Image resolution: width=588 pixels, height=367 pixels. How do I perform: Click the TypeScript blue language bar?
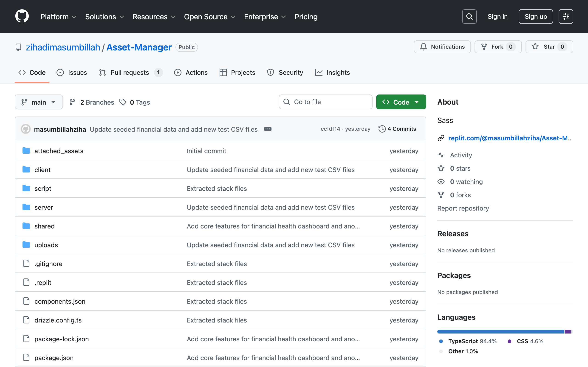point(500,332)
